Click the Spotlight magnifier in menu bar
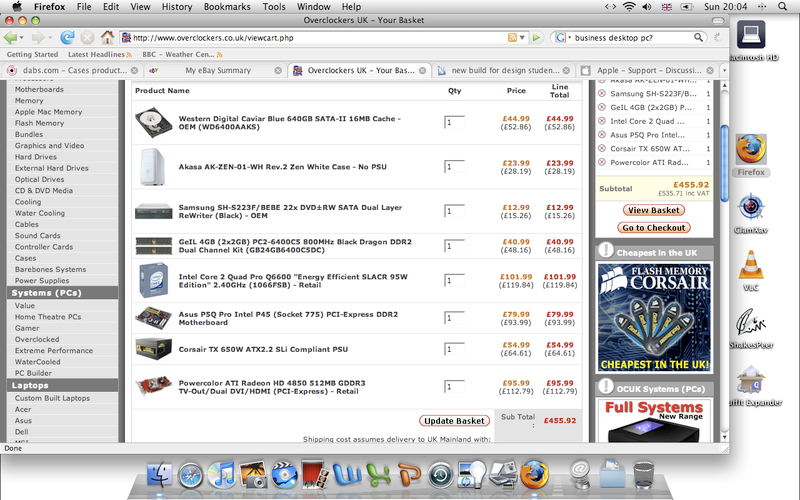 click(x=782, y=7)
